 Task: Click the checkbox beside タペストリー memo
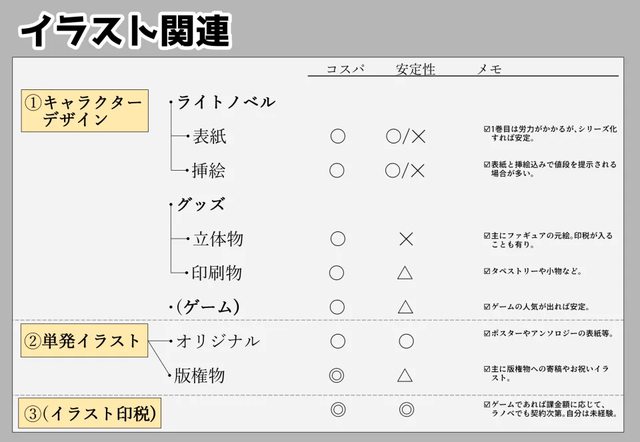tap(487, 271)
